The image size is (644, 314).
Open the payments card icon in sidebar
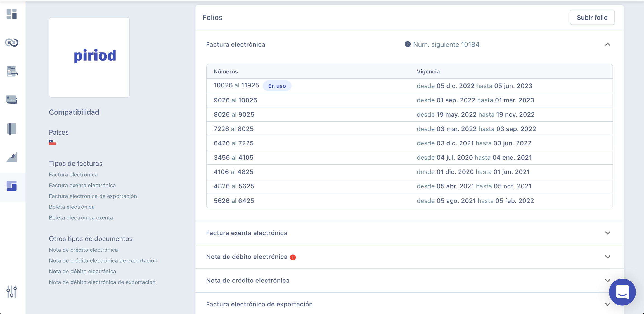[12, 100]
